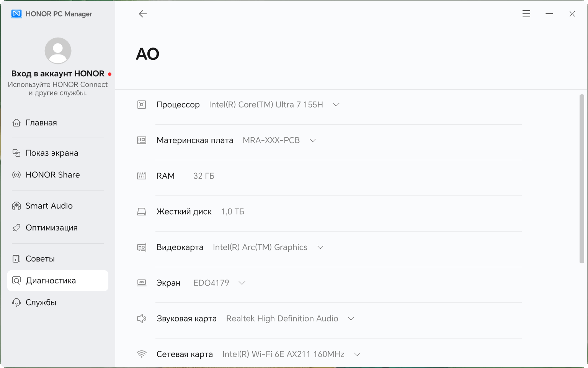This screenshot has width=588, height=368.
Task: Click the sound card speaker icon
Action: pyautogui.click(x=142, y=319)
